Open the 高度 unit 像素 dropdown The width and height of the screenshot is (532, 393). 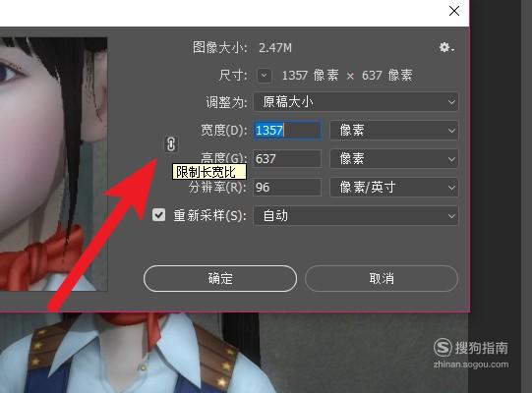pyautogui.click(x=394, y=159)
